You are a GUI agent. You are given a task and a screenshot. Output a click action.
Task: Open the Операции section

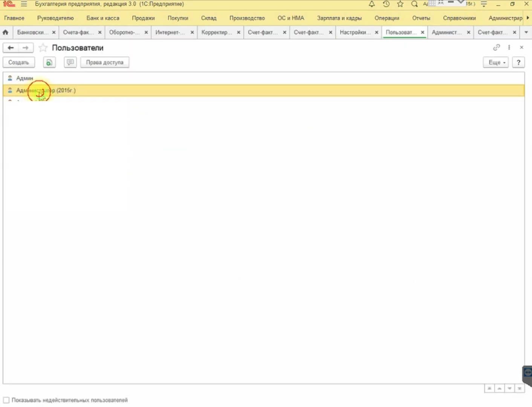[x=387, y=18]
